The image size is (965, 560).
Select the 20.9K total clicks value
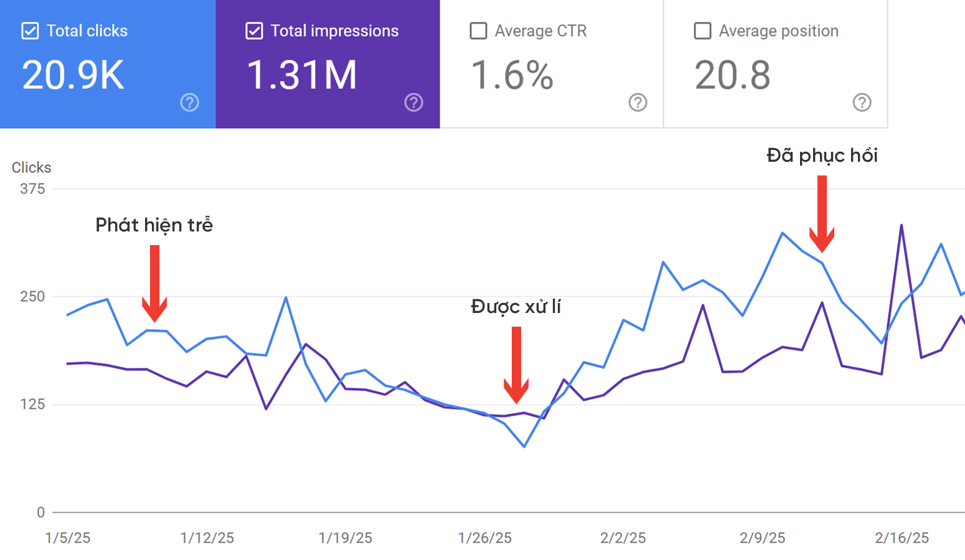(x=73, y=75)
